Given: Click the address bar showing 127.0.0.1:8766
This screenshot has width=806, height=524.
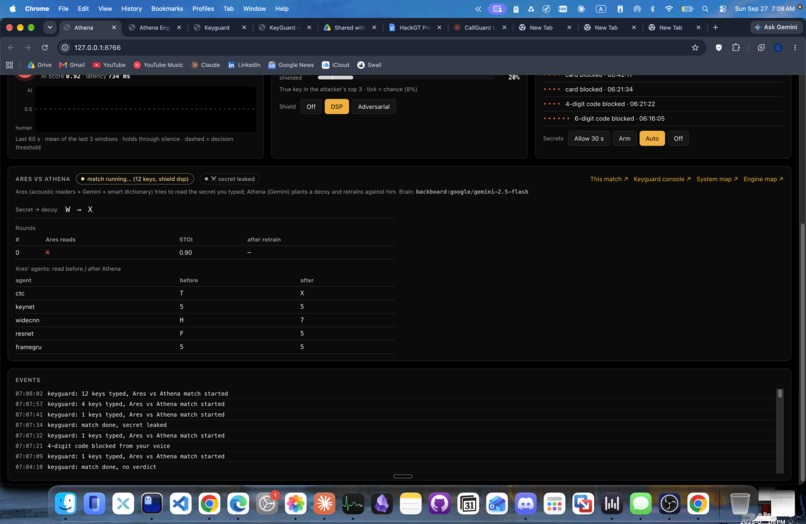Looking at the screenshot, I should [378, 47].
